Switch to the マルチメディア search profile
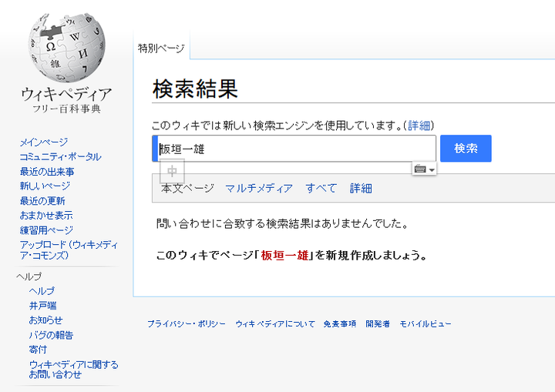The height and width of the screenshot is (392, 555). [259, 188]
